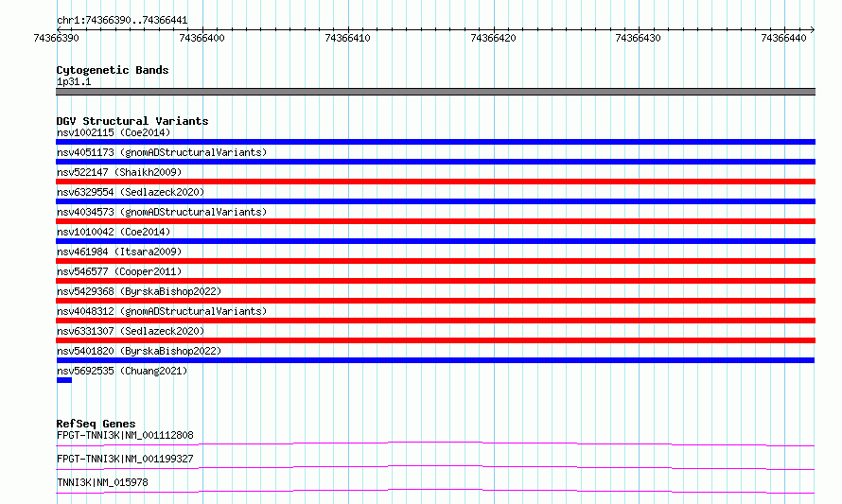Click the chr1:74366390..74366441 coordinate label

click(122, 21)
